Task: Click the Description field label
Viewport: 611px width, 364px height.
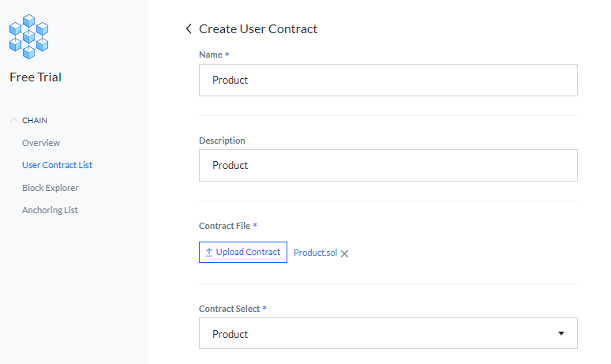Action: coord(222,141)
